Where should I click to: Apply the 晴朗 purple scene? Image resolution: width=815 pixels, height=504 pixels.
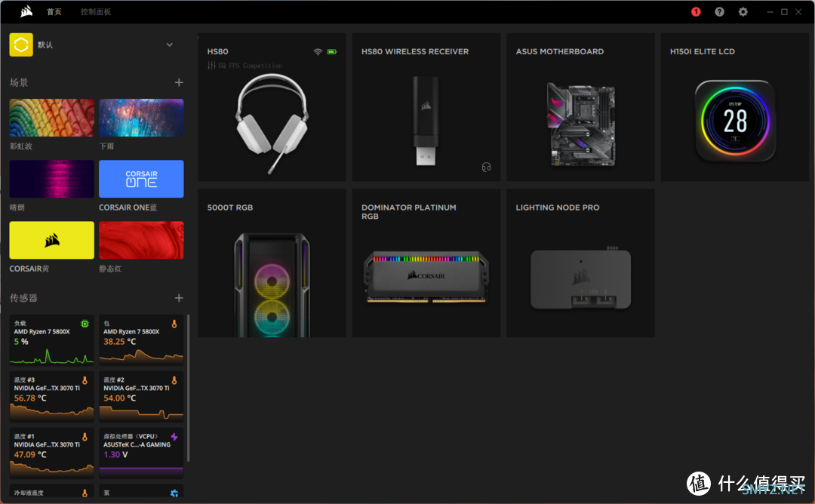pyautogui.click(x=52, y=179)
